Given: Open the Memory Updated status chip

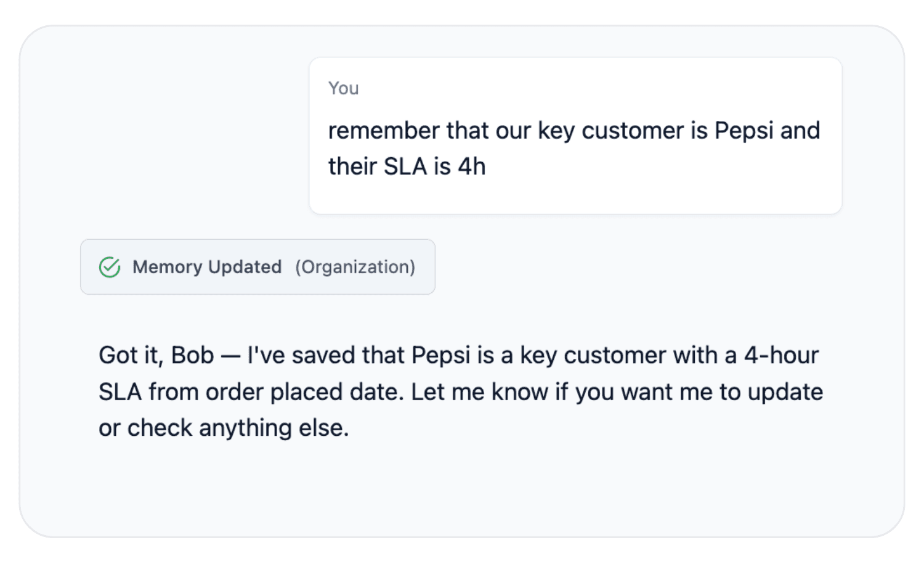Looking at the screenshot, I should (x=257, y=267).
